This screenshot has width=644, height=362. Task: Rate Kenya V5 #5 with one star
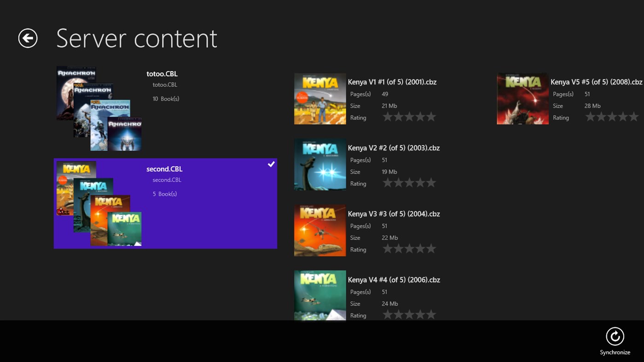point(591,116)
